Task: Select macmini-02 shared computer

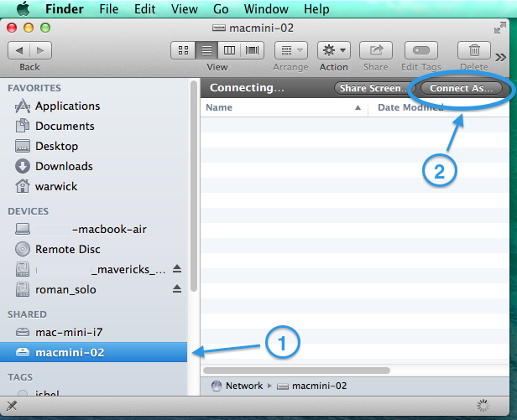Action: point(93,352)
